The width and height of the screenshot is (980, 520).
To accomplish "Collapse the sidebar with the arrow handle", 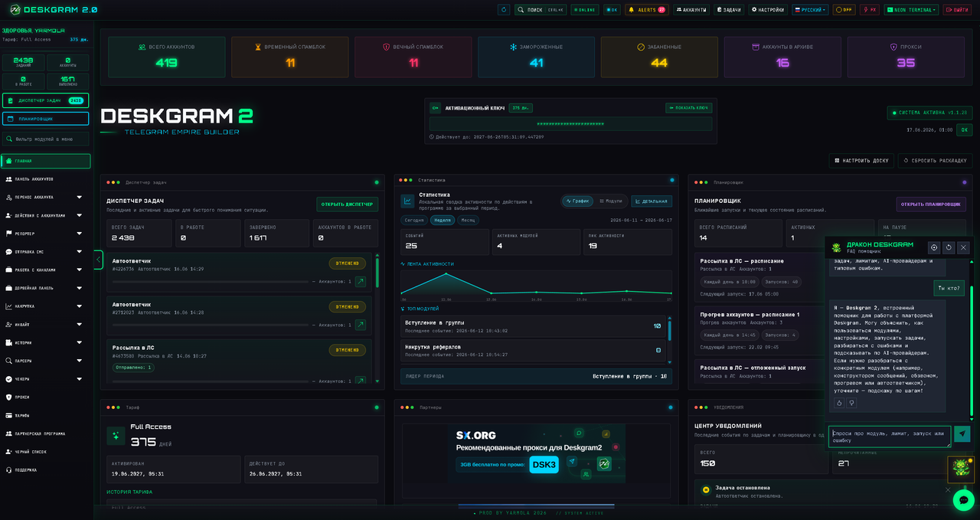I will (98, 260).
